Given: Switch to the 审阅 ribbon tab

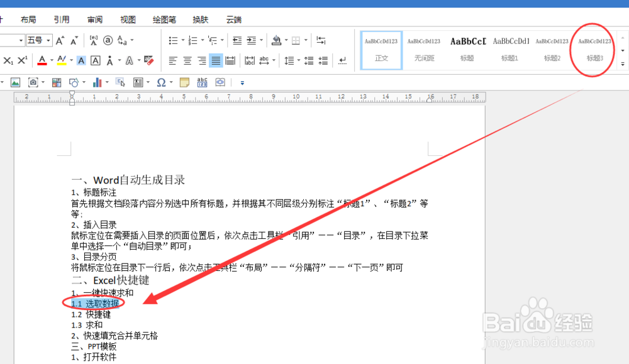Looking at the screenshot, I should (x=94, y=19).
